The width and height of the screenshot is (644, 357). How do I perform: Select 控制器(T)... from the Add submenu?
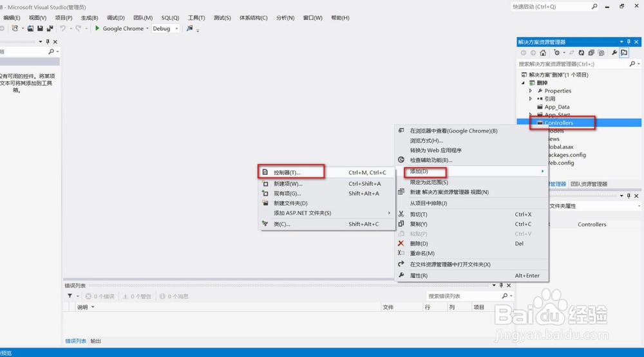[327, 172]
